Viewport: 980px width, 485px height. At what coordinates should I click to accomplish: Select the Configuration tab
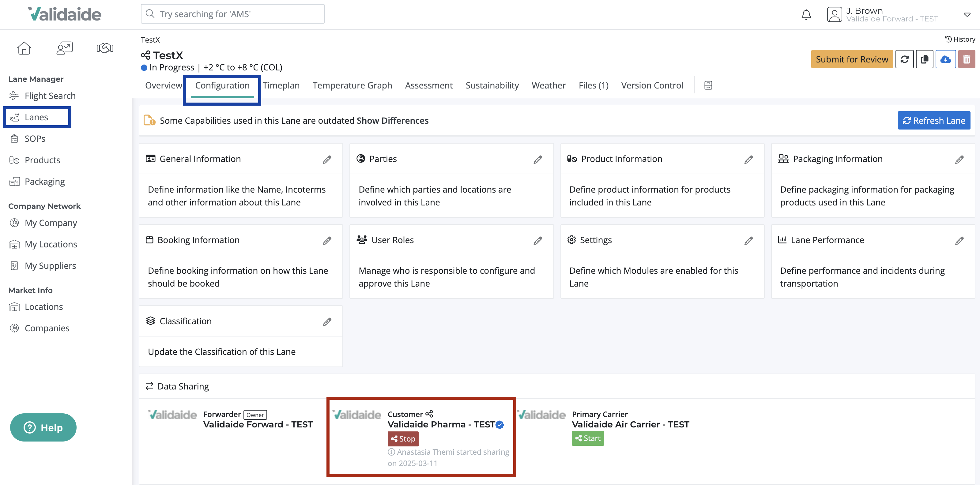pos(222,85)
